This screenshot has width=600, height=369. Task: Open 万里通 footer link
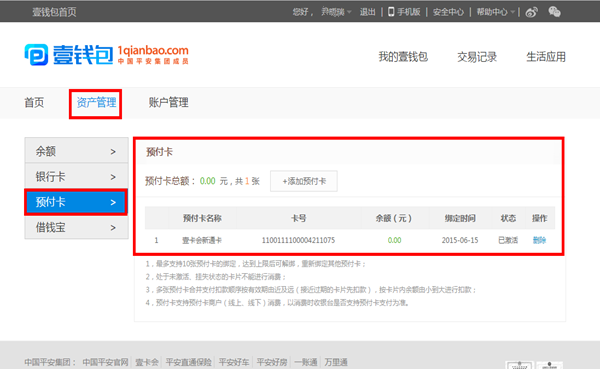click(x=336, y=362)
